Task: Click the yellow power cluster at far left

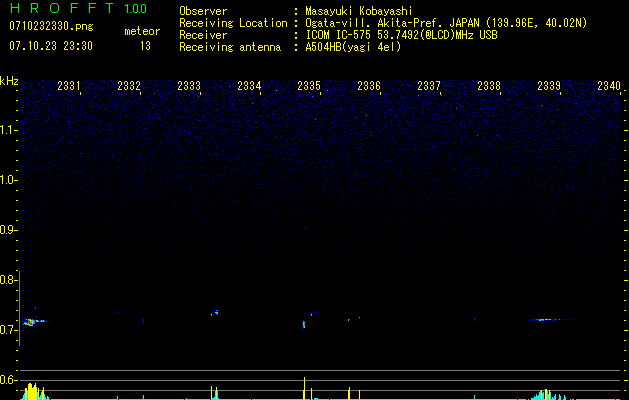Action: pyautogui.click(x=34, y=392)
